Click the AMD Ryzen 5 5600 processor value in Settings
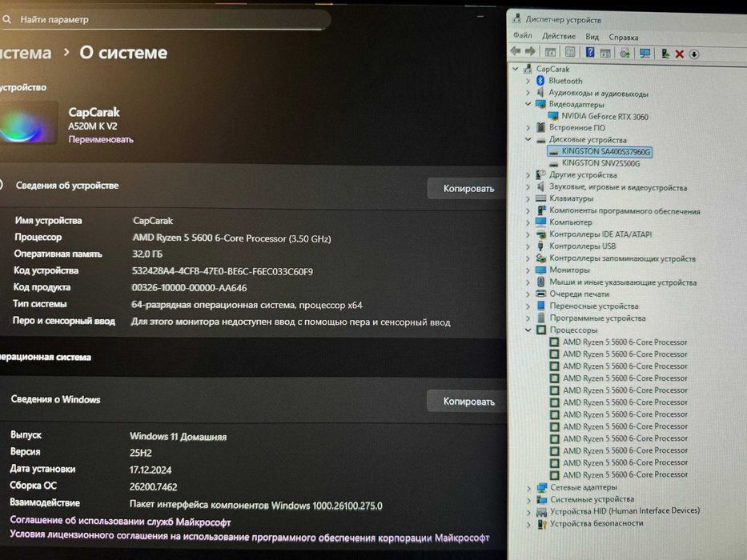The height and width of the screenshot is (560, 747). 231,238
